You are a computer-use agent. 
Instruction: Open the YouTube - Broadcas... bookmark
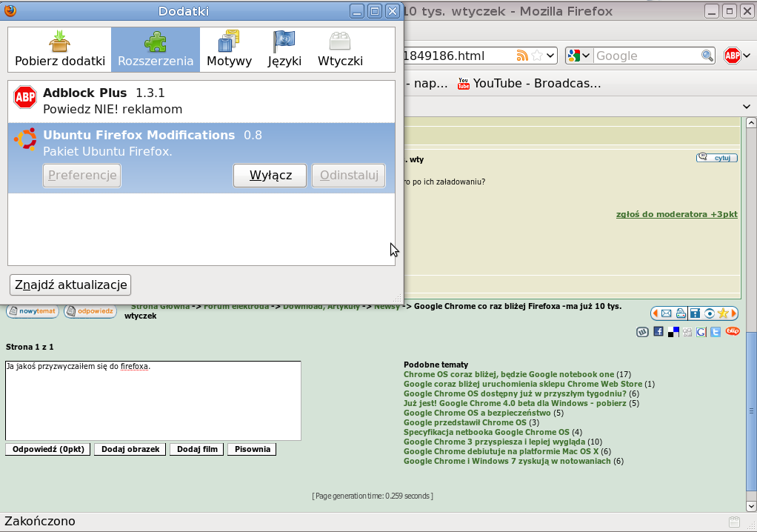tap(529, 83)
